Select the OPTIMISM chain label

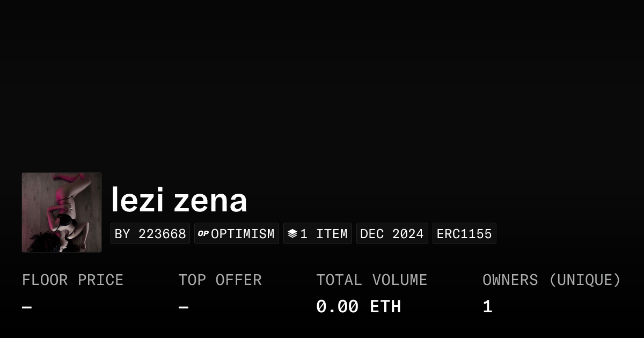[x=243, y=234]
